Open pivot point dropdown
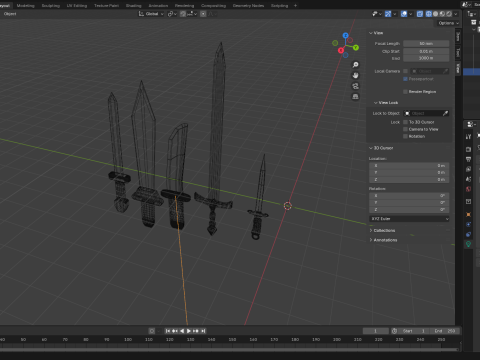The image size is (480, 360). (x=172, y=14)
